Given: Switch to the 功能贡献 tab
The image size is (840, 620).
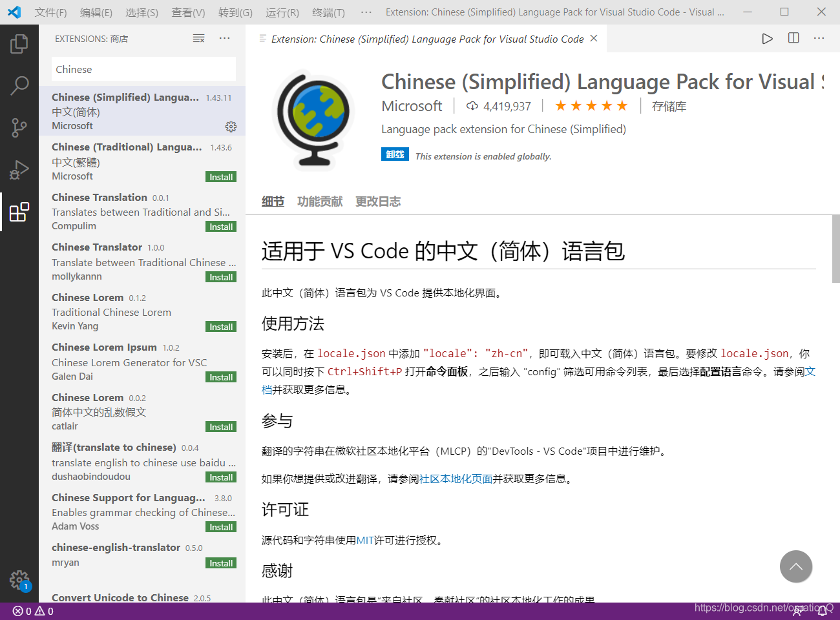Looking at the screenshot, I should (320, 201).
